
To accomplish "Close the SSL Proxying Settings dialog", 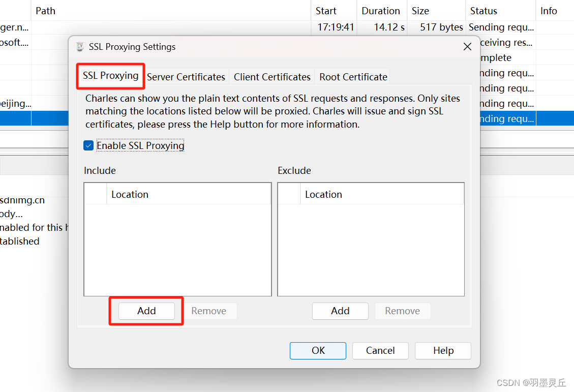I will (x=467, y=47).
